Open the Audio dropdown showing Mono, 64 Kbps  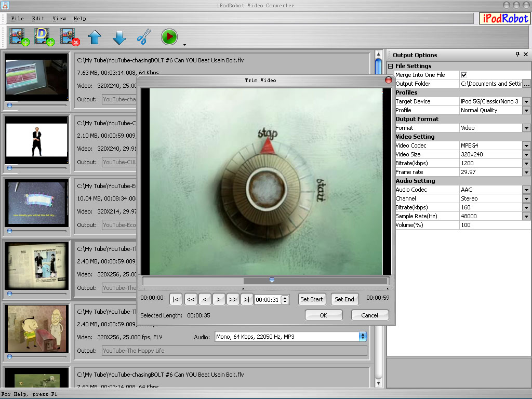(363, 337)
